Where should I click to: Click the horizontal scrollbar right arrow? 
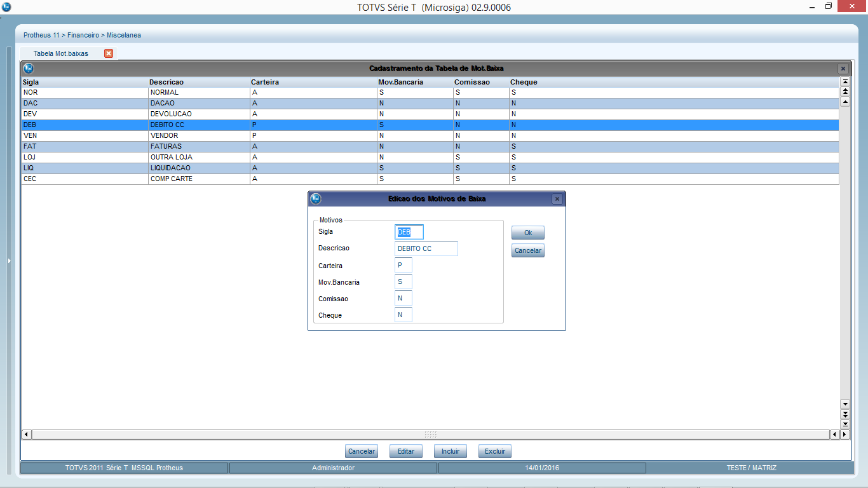click(845, 435)
